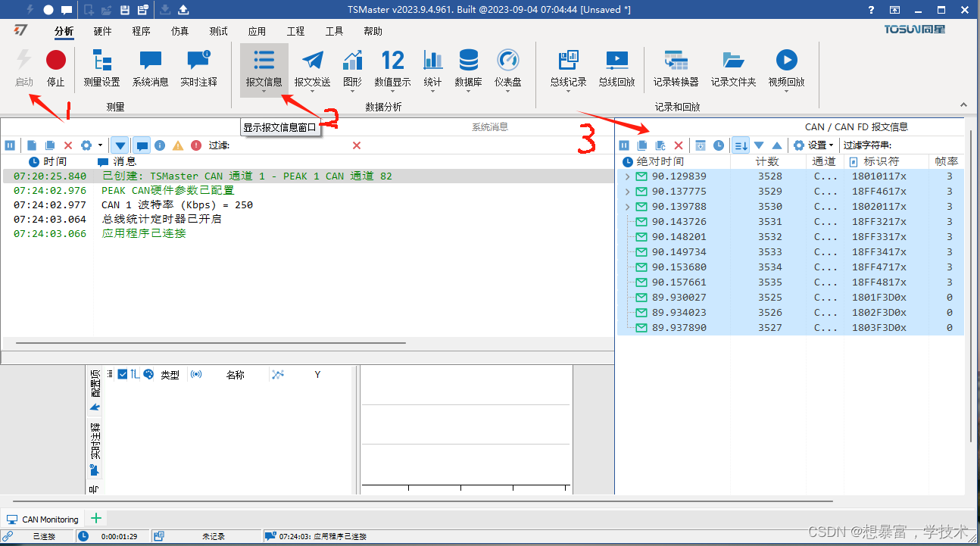The height and width of the screenshot is (546, 980).
Task: Select the row with identifier 18FF4817x
Action: point(791,282)
